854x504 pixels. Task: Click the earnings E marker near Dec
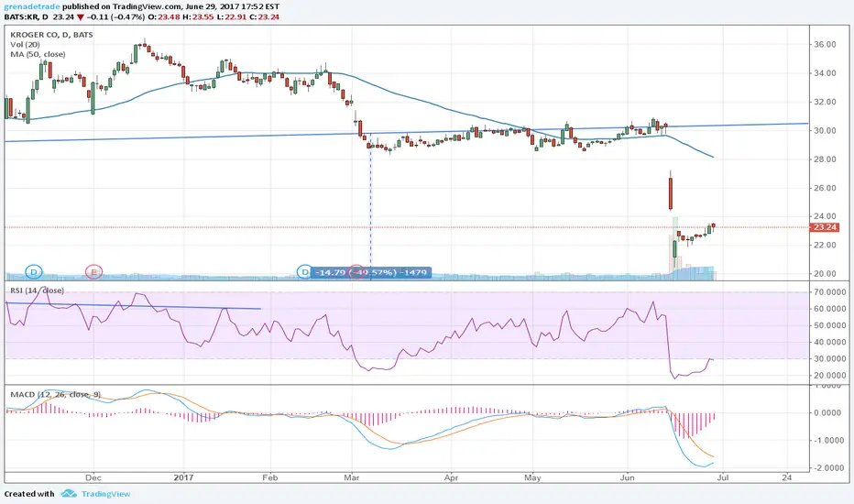[93, 271]
